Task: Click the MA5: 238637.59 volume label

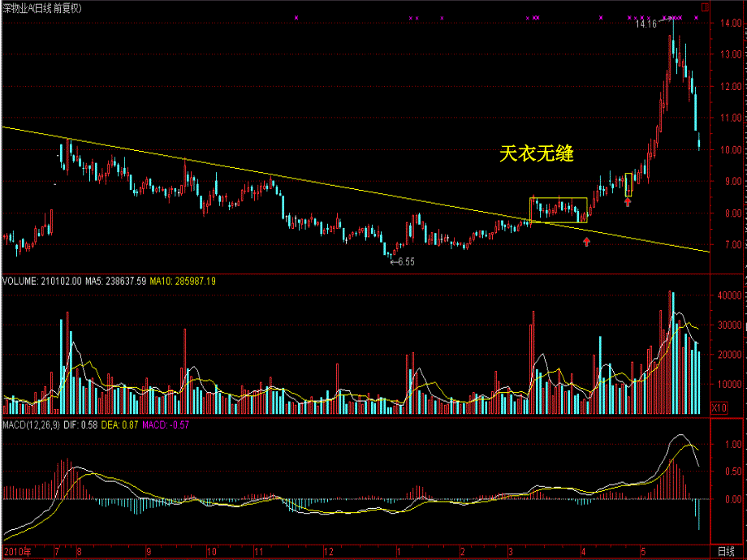Action: [116, 282]
